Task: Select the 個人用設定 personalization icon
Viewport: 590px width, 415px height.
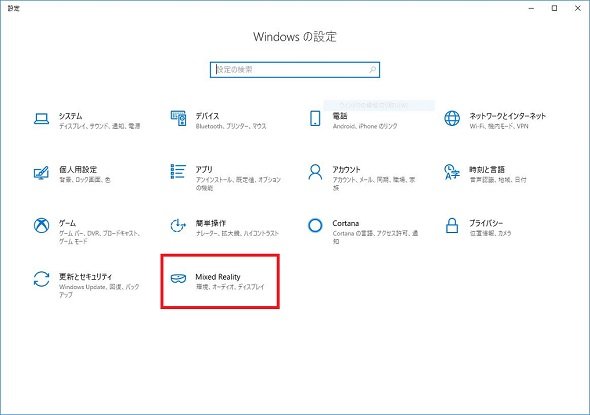Action: click(x=41, y=173)
